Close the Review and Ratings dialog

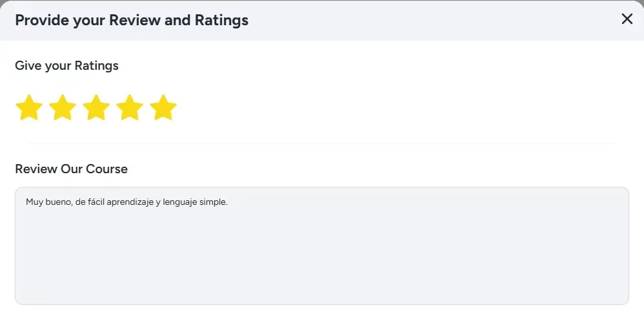627,19
